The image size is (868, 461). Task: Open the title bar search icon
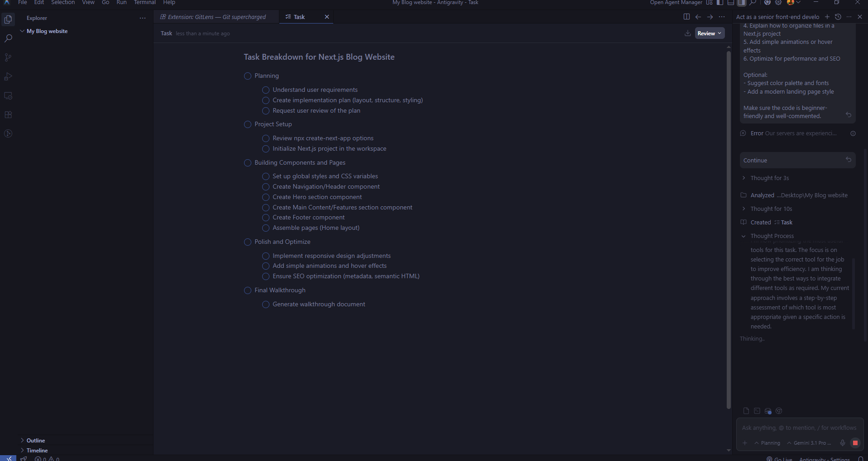tap(753, 3)
